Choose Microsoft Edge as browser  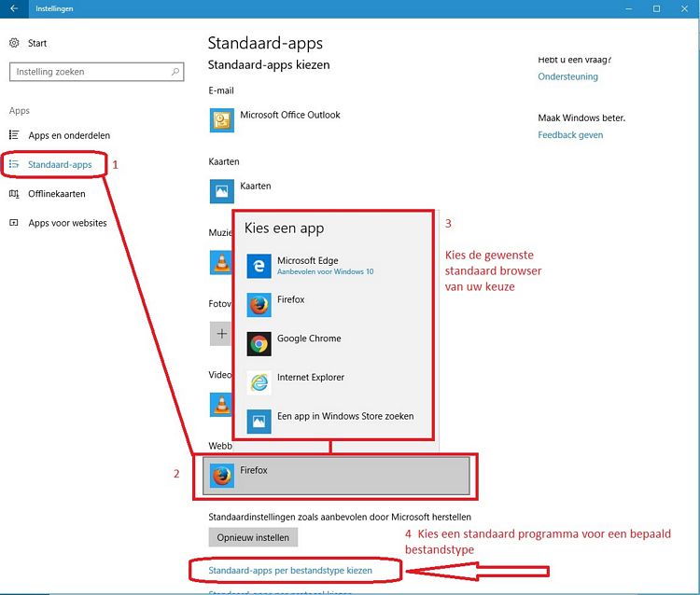coord(332,266)
